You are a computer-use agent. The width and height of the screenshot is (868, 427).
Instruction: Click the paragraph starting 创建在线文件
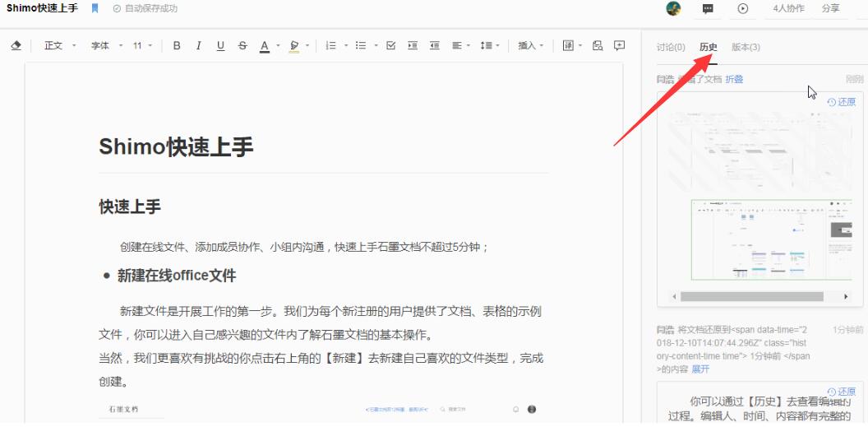[x=304, y=247]
